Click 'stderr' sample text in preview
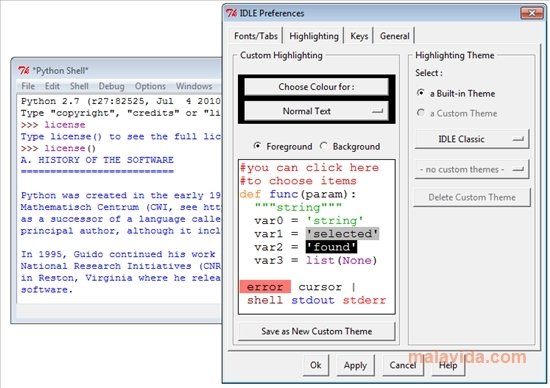550x388 pixels. [x=364, y=301]
